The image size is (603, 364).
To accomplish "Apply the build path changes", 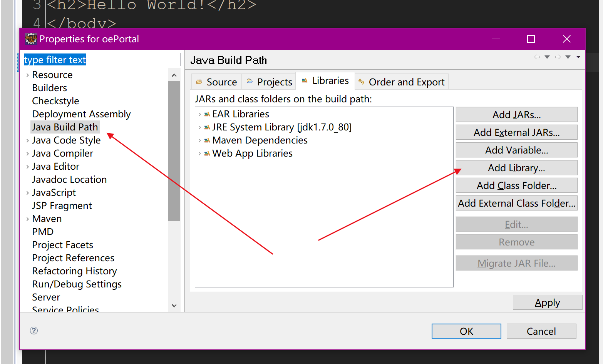I will [547, 302].
